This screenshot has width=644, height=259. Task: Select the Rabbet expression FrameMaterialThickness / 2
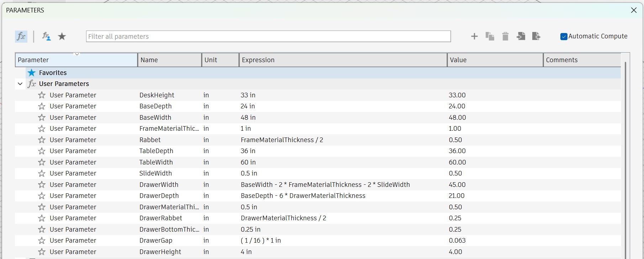click(x=282, y=140)
